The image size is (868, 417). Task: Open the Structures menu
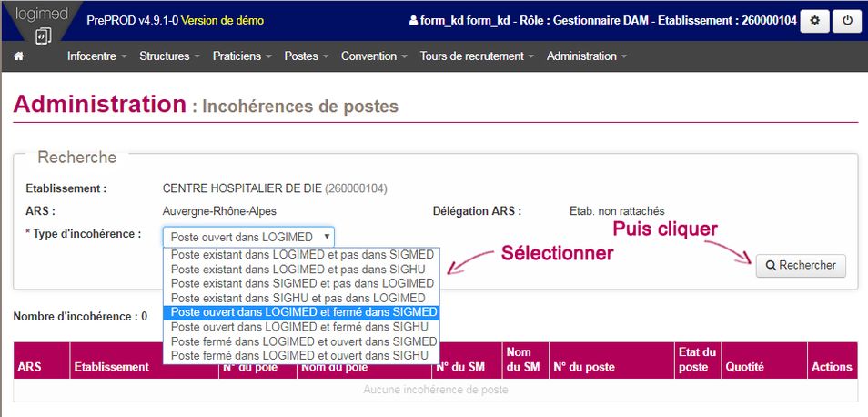[169, 56]
